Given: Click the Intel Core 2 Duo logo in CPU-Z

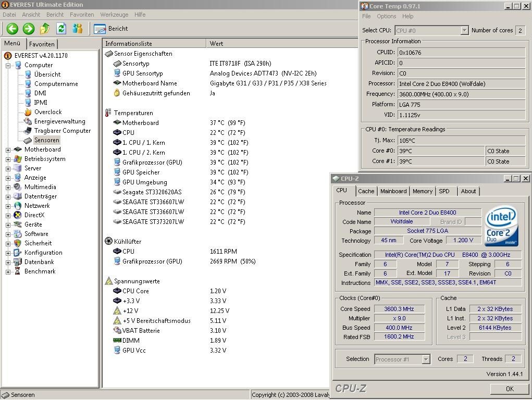Looking at the screenshot, I should pyautogui.click(x=501, y=226).
